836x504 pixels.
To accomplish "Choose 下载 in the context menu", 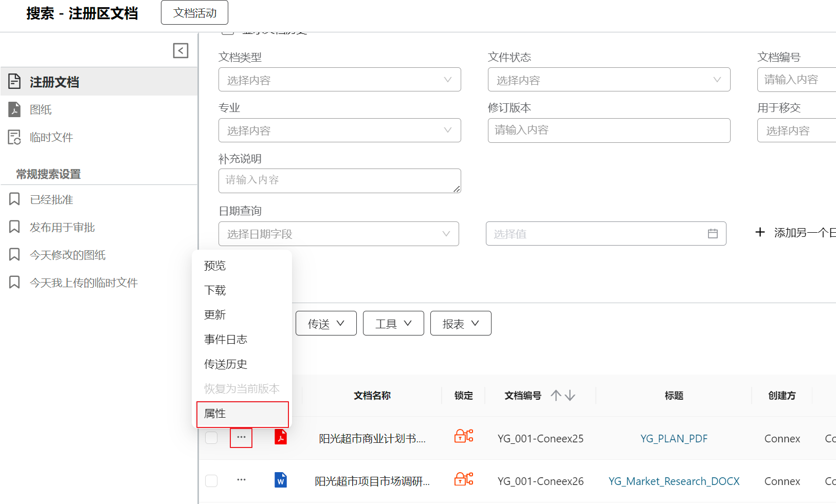I will (x=215, y=290).
